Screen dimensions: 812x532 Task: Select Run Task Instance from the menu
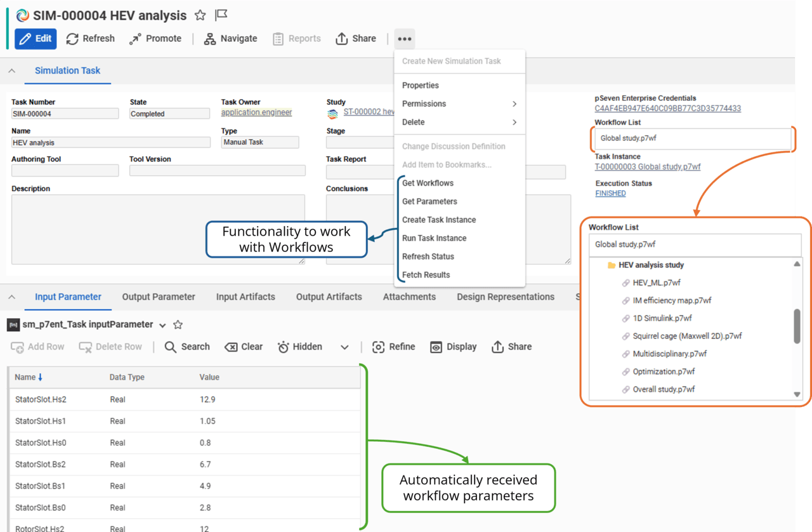pyautogui.click(x=434, y=238)
